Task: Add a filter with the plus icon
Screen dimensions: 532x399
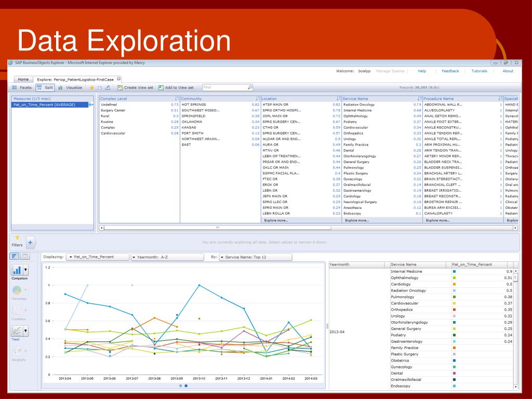Action: [31, 243]
